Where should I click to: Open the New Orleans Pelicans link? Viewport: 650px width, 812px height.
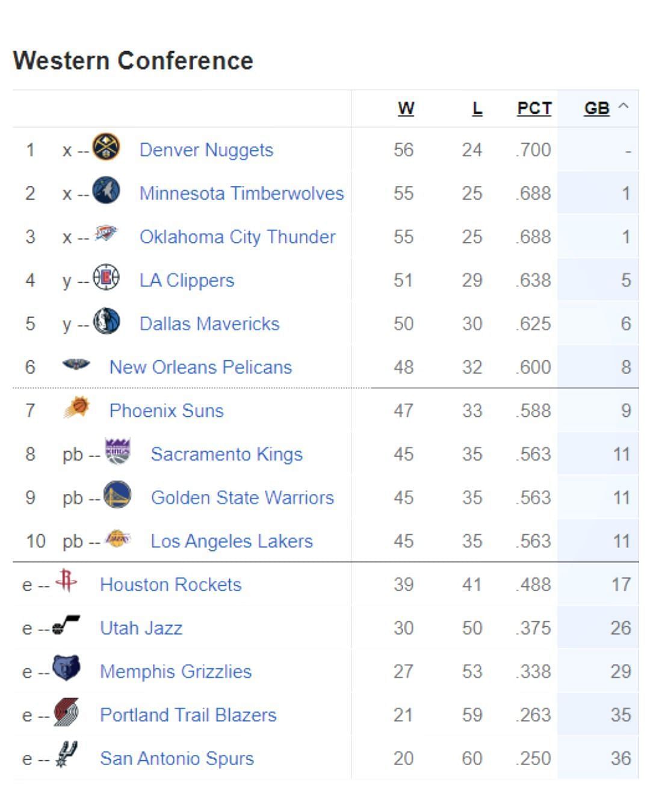click(x=200, y=367)
